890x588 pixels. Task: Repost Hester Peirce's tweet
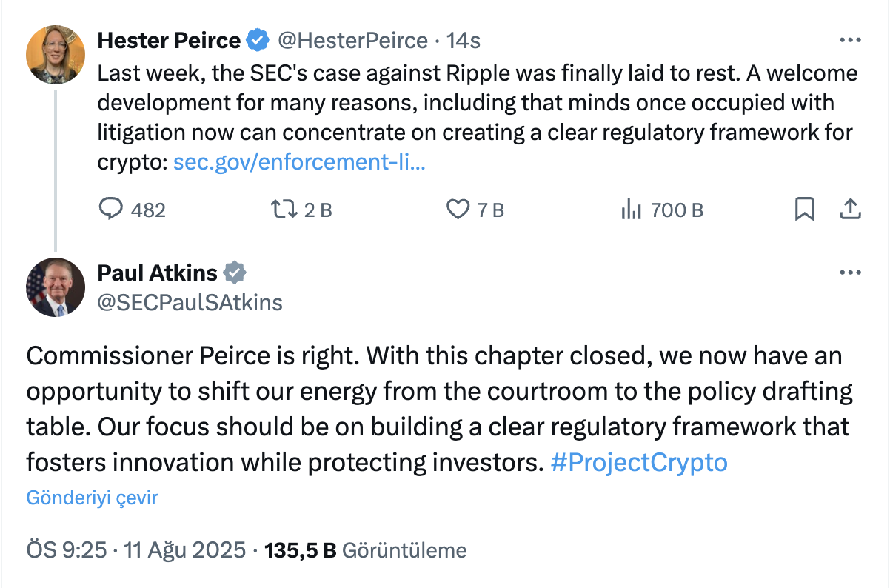click(x=281, y=210)
